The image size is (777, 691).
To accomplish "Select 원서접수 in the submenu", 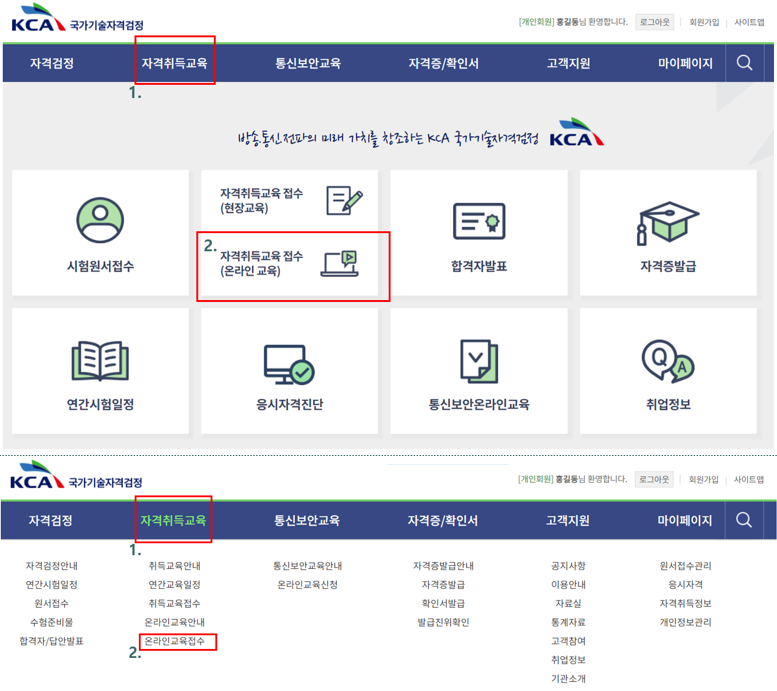I will [52, 603].
